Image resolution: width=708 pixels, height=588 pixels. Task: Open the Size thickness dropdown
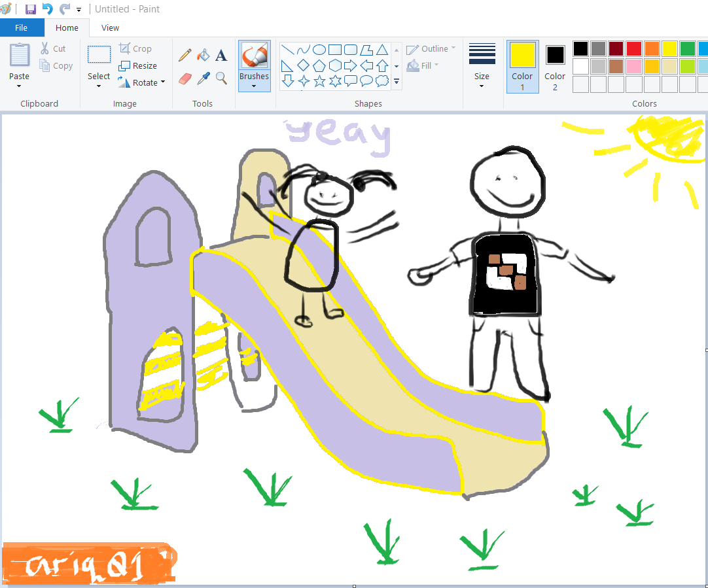pos(482,67)
